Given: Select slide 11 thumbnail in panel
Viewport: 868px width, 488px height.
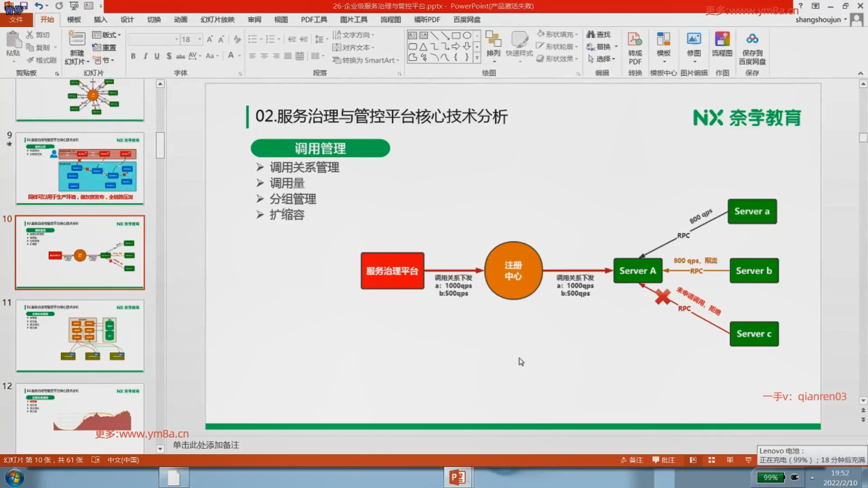Looking at the screenshot, I should [80, 336].
